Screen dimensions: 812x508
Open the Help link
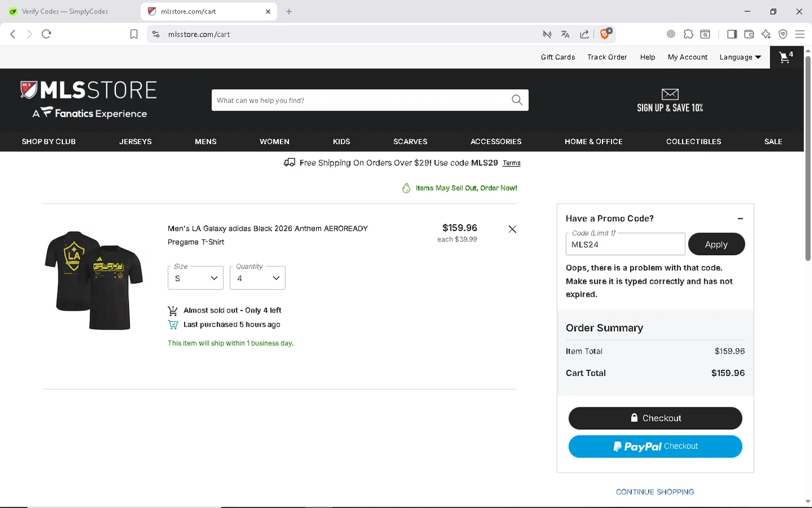tap(647, 57)
